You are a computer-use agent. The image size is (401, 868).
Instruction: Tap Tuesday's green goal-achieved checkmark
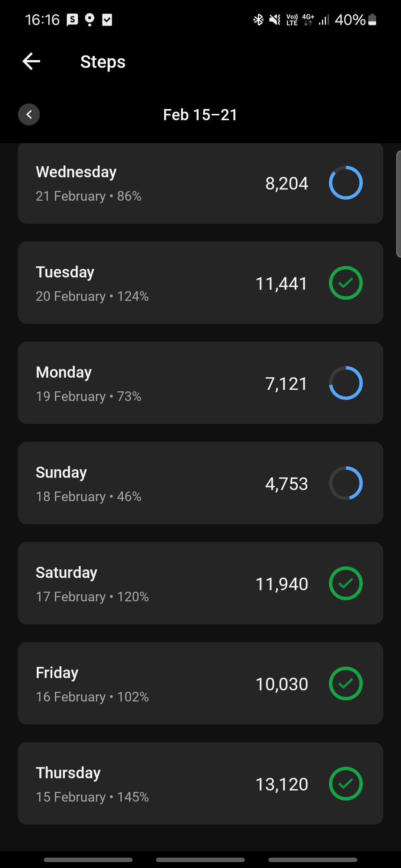coord(345,283)
